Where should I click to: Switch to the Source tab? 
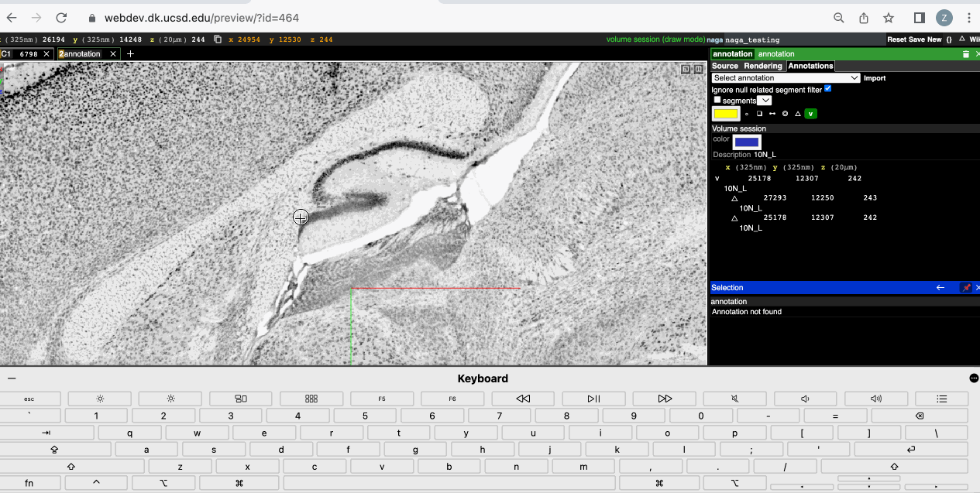pyautogui.click(x=725, y=66)
